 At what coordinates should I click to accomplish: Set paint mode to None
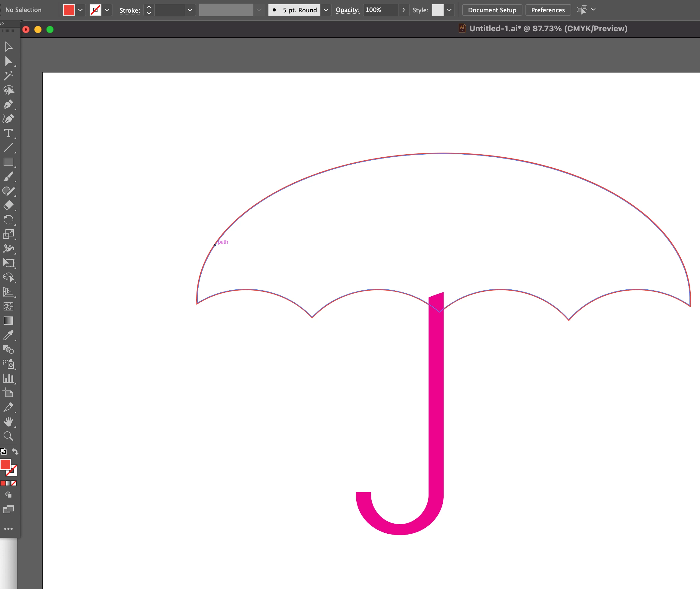tap(14, 483)
